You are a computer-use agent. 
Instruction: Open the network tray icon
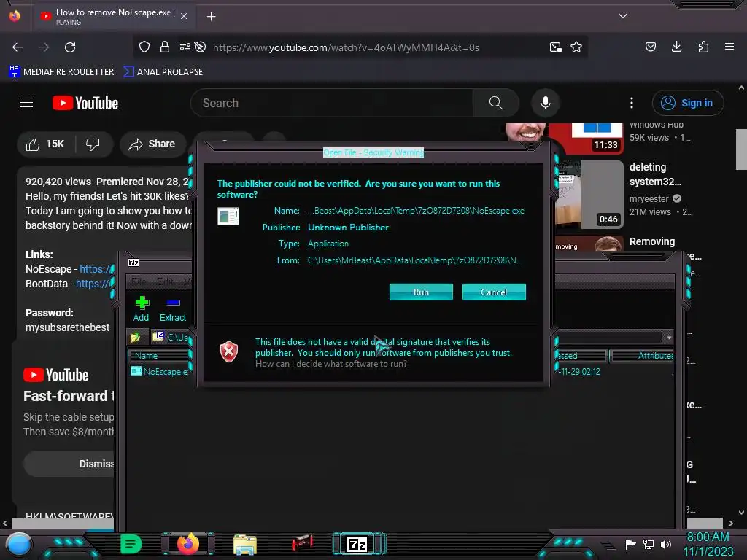click(x=649, y=544)
